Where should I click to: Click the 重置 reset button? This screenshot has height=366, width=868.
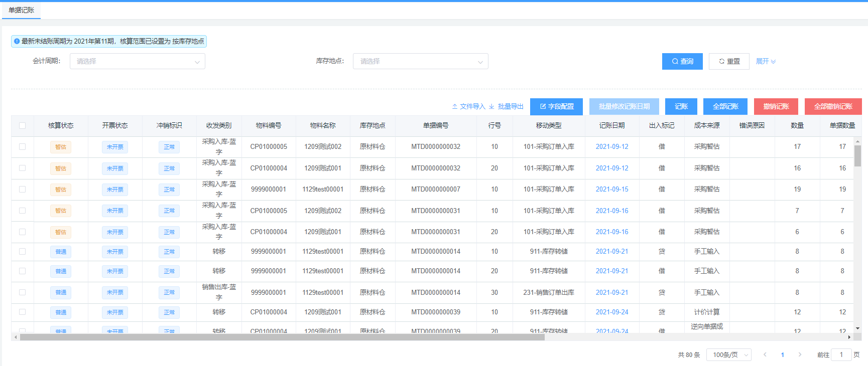pos(728,61)
